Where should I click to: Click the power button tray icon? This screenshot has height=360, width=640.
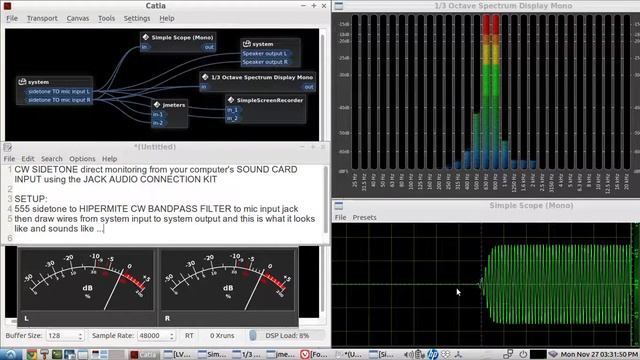pyautogui.click(x=523, y=354)
